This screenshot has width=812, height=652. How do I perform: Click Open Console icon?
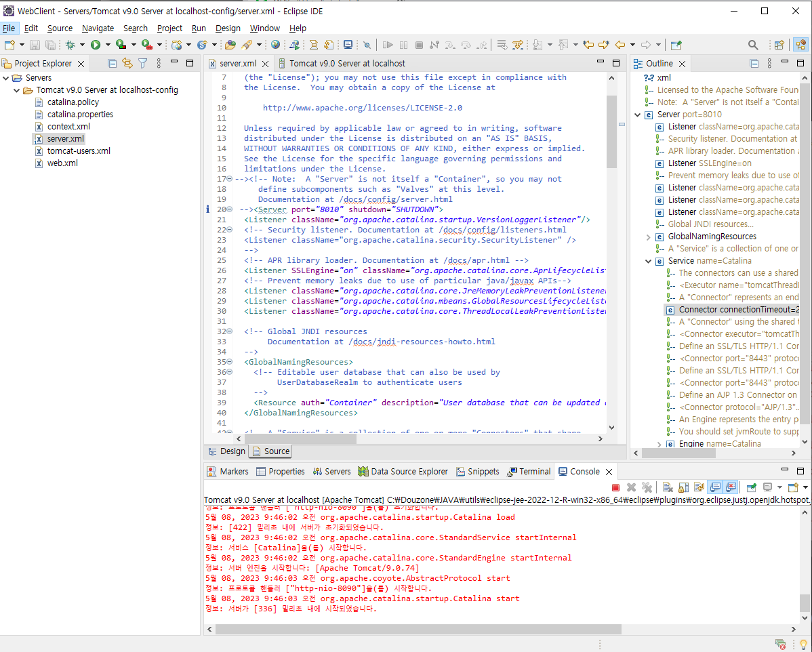click(793, 487)
